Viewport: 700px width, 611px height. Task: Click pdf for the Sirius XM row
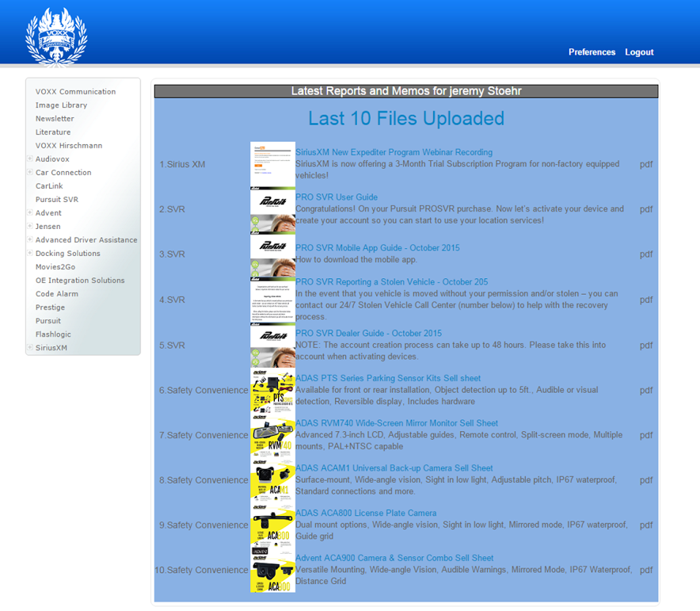(646, 164)
